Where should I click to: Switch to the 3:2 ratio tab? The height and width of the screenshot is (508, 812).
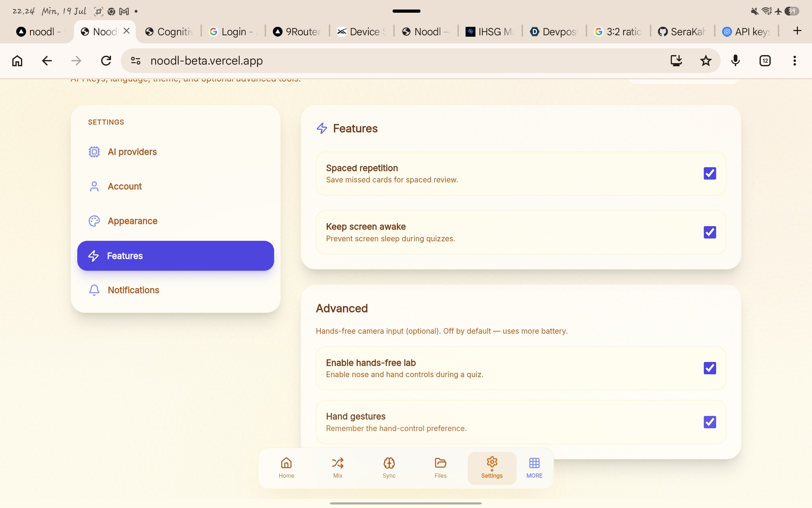(x=618, y=32)
